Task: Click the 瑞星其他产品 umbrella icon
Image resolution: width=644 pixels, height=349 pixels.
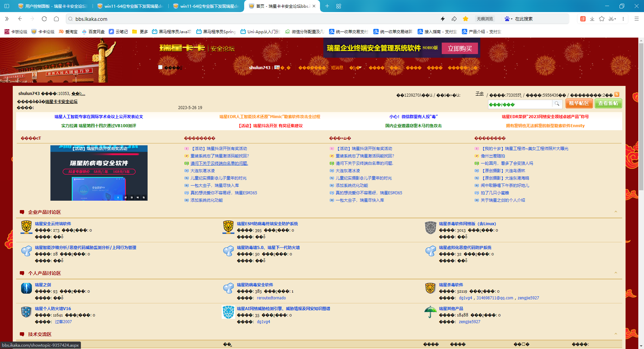Action: pos(430,312)
